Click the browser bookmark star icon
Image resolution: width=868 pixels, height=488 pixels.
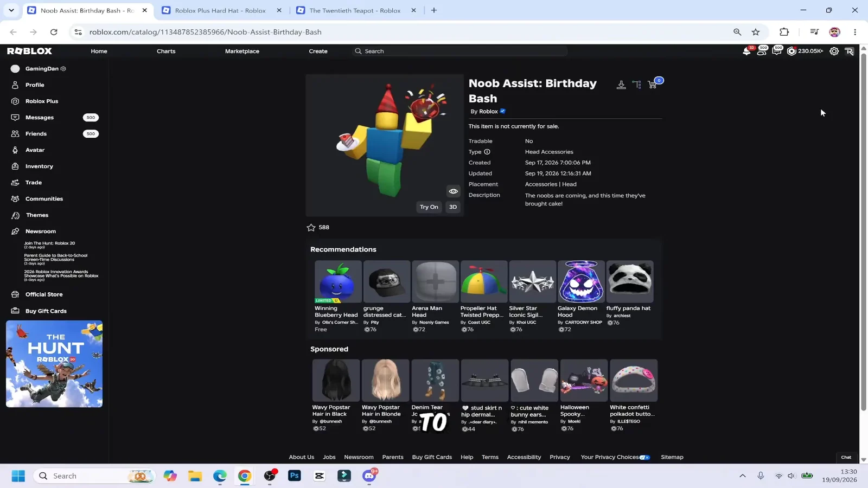point(756,32)
